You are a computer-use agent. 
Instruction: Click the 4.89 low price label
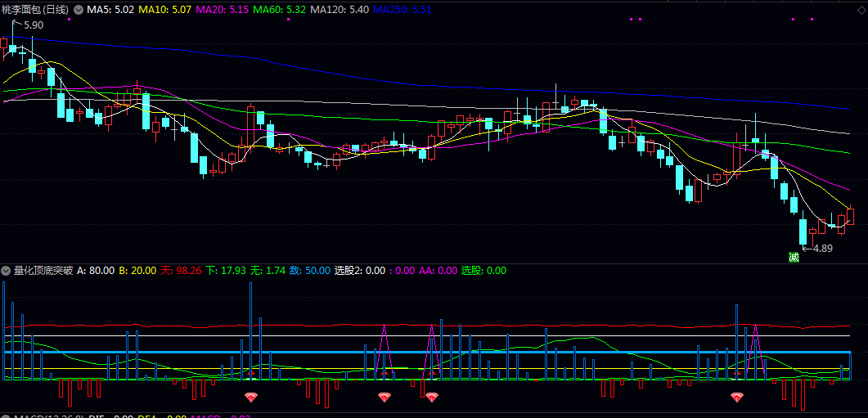click(x=822, y=249)
